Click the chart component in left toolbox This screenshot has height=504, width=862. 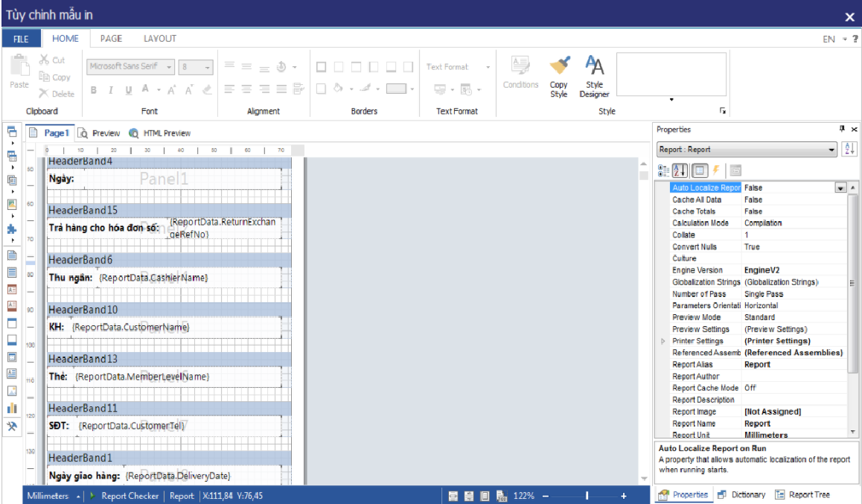coord(12,408)
